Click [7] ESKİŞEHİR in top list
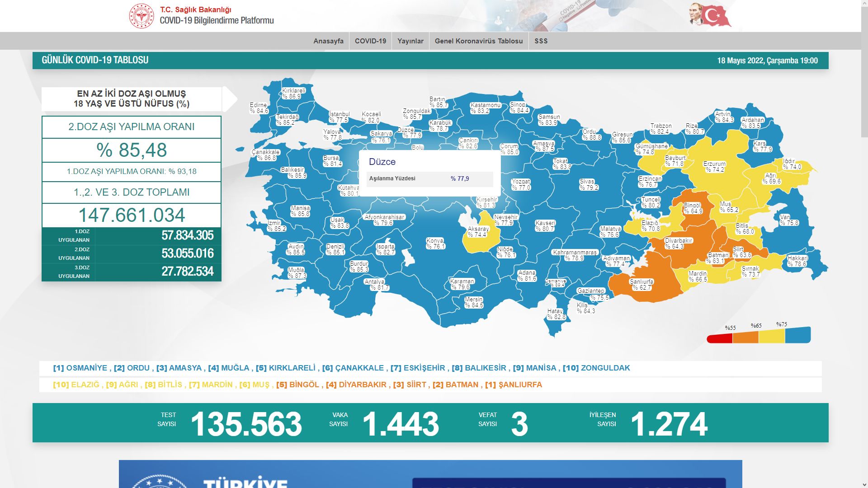This screenshot has width=868, height=488. [418, 368]
